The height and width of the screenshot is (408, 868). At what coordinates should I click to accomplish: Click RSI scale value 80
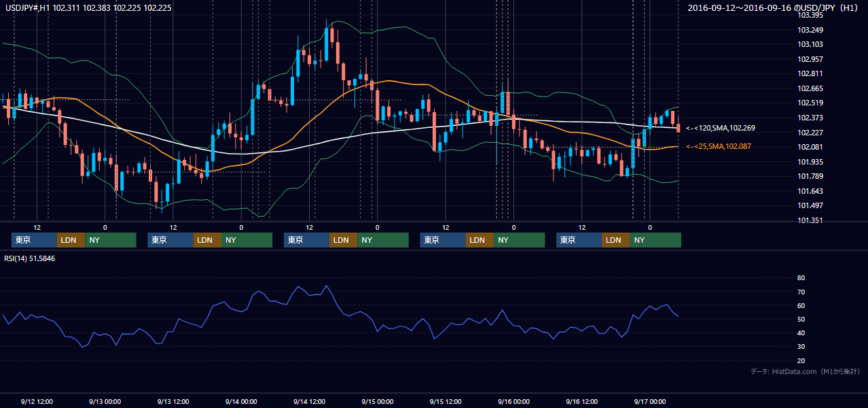801,278
